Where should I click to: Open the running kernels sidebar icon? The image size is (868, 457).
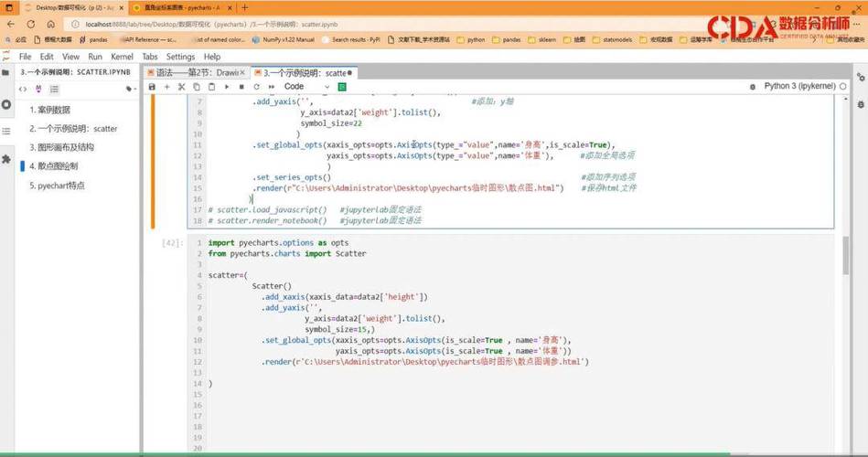coord(6,104)
